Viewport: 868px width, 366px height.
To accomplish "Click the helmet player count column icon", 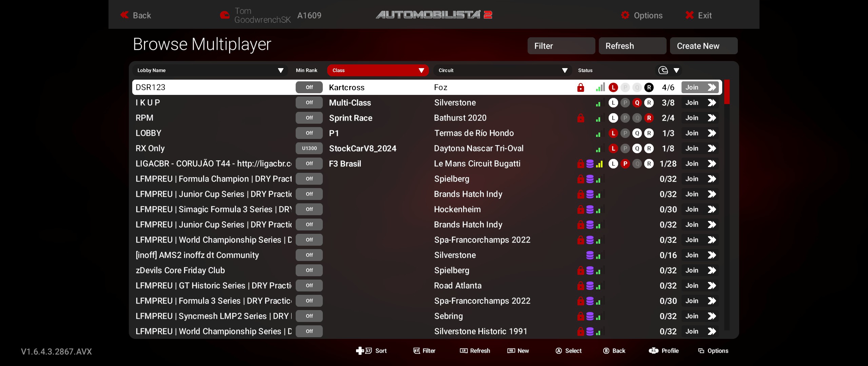I will coord(663,70).
